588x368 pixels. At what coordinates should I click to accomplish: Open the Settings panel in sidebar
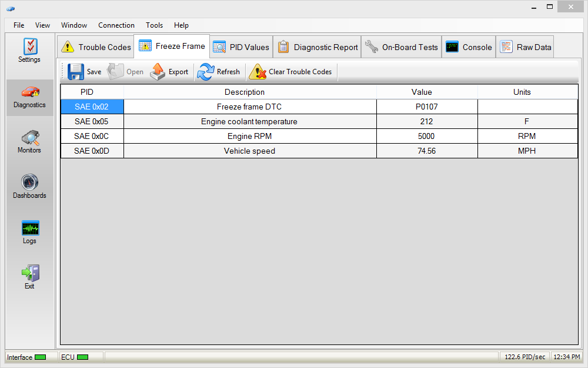point(29,50)
